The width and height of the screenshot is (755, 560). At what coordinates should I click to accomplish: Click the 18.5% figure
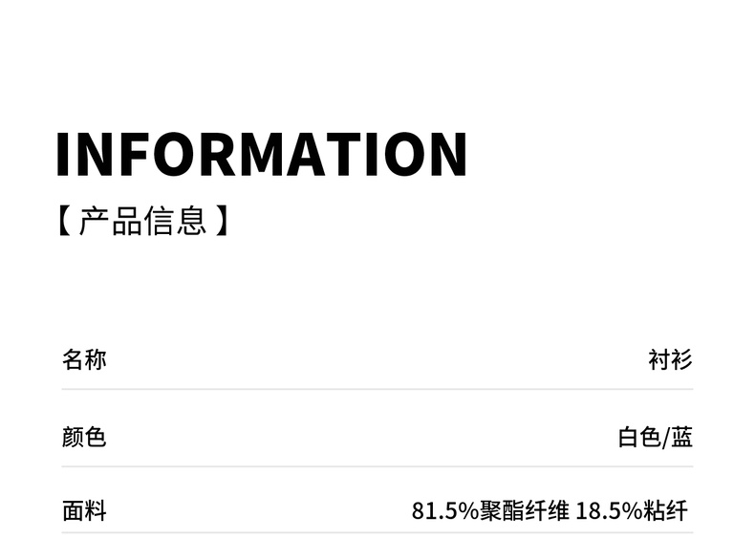coord(609,511)
